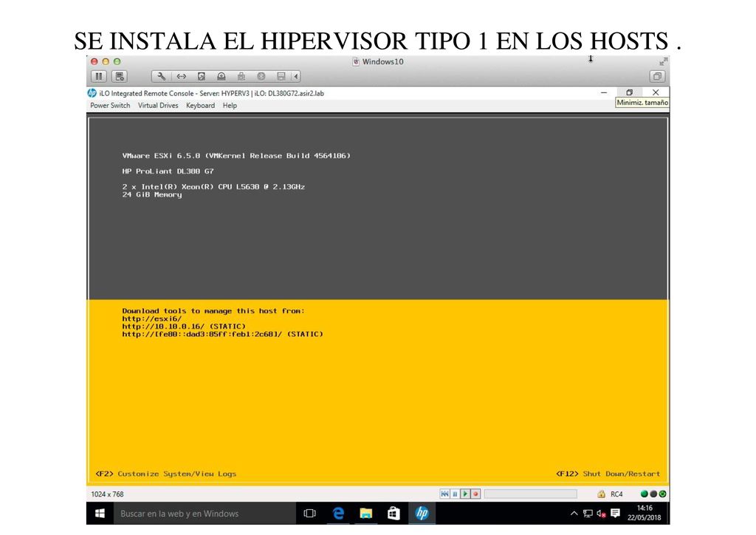Open VM settings wrench icon
Viewport: 756px width, 535px height.
[161, 76]
